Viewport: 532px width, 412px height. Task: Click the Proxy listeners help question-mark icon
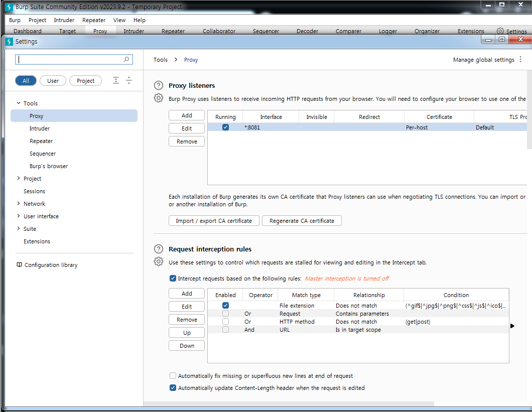pos(159,85)
